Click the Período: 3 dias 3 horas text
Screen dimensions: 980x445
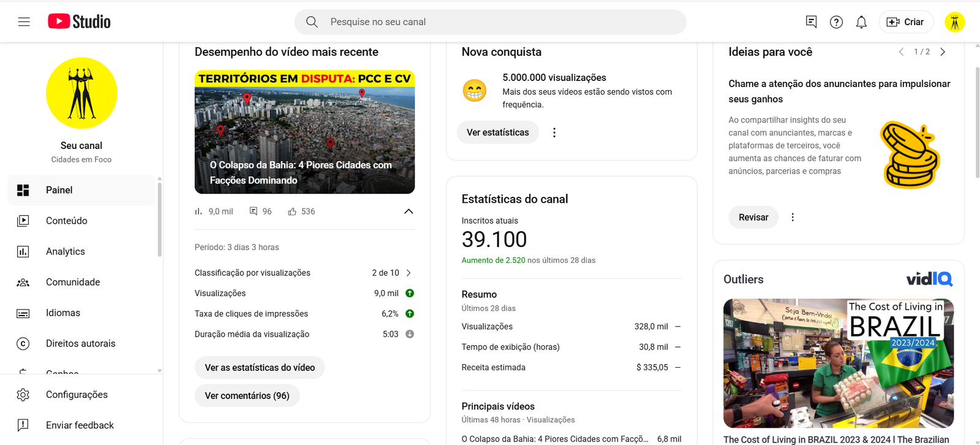236,247
